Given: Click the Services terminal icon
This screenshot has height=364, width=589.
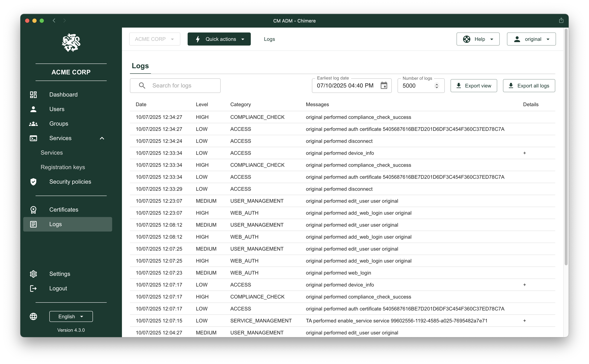Looking at the screenshot, I should [33, 138].
